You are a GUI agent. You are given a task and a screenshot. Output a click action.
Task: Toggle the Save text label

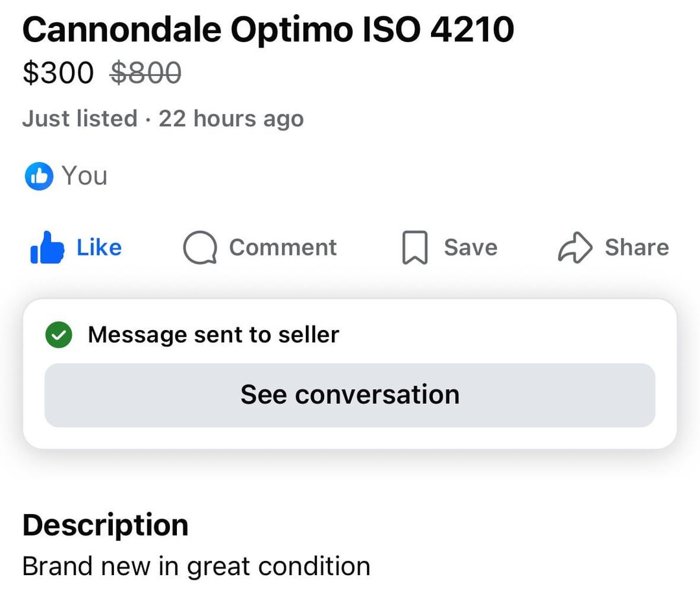pyautogui.click(x=471, y=248)
